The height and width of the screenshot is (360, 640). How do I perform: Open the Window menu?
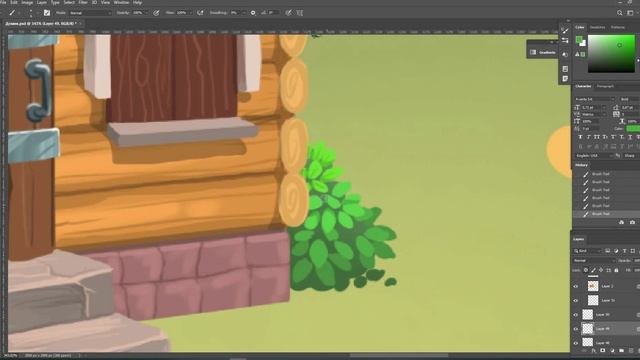pyautogui.click(x=121, y=2)
